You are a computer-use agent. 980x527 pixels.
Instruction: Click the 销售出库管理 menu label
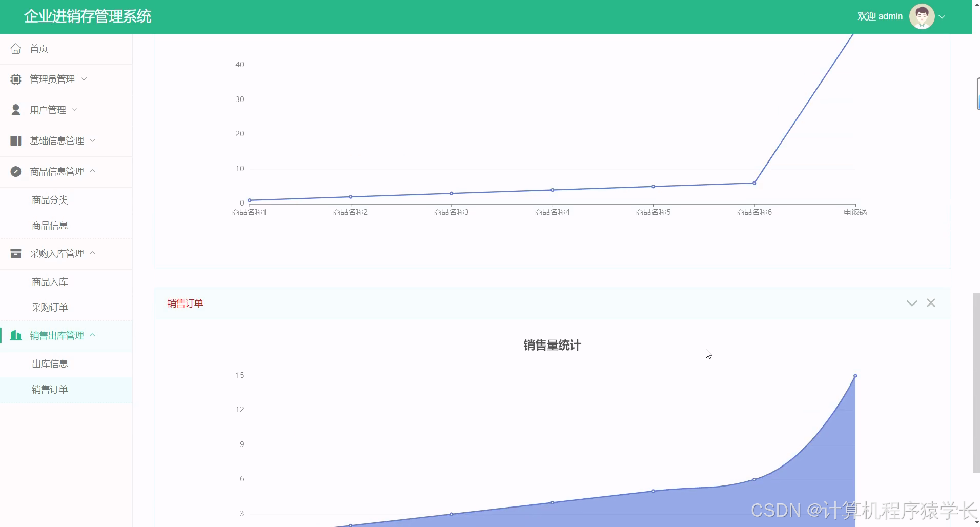[57, 336]
